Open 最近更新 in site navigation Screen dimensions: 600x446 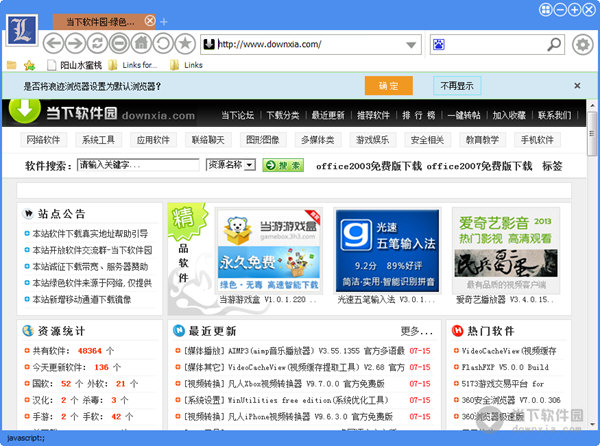point(328,115)
